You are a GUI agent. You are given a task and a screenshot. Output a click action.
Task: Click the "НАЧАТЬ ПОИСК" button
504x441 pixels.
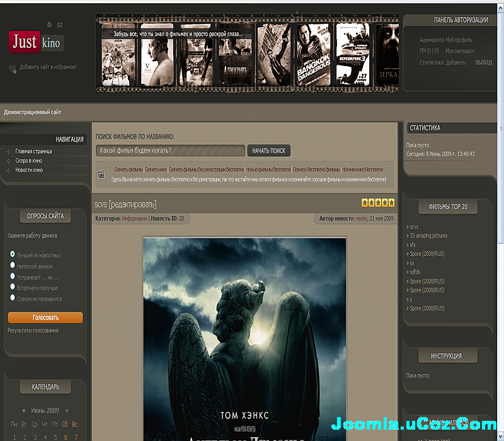tap(269, 151)
